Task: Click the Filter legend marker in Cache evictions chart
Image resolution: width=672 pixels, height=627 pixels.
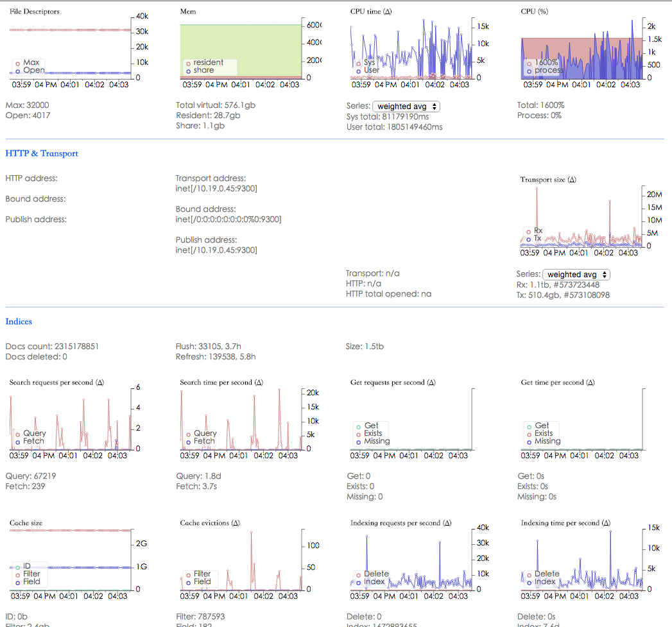Action: 188,574
